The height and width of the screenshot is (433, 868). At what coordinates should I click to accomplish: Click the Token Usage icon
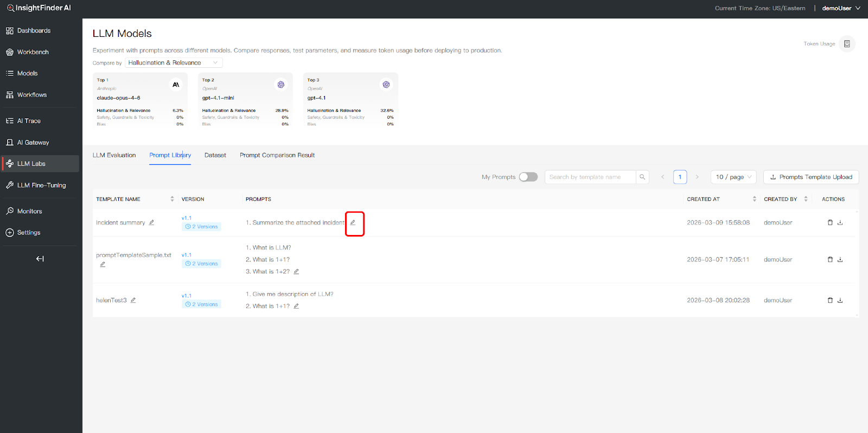(846, 44)
